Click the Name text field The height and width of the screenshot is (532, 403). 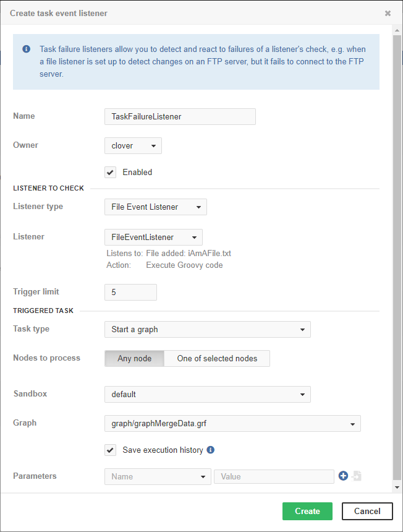click(180, 116)
